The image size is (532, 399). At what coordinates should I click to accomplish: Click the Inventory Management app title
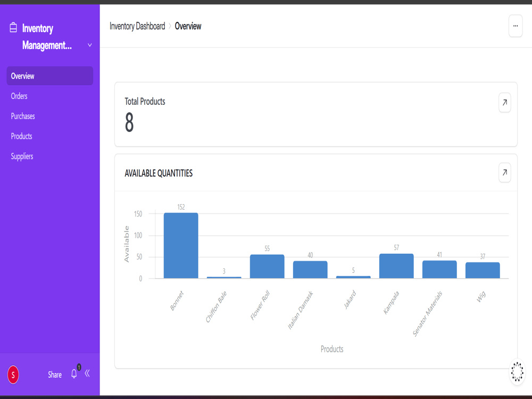click(x=47, y=37)
